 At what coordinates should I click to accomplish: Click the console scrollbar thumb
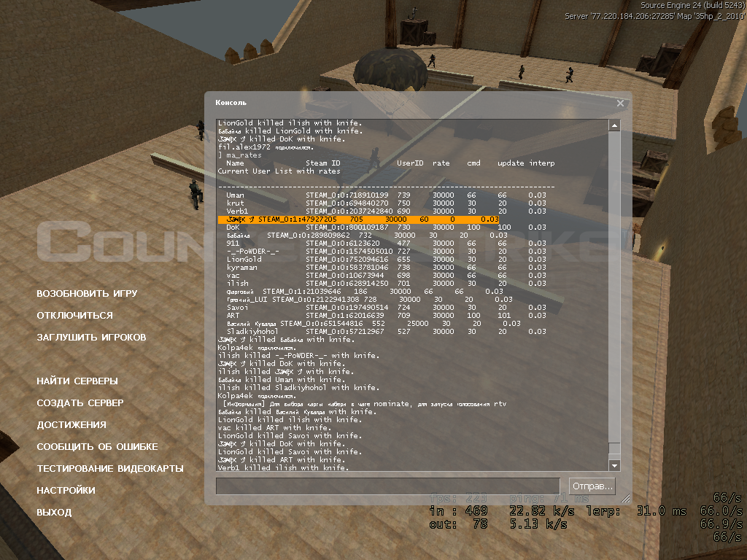tap(614, 448)
